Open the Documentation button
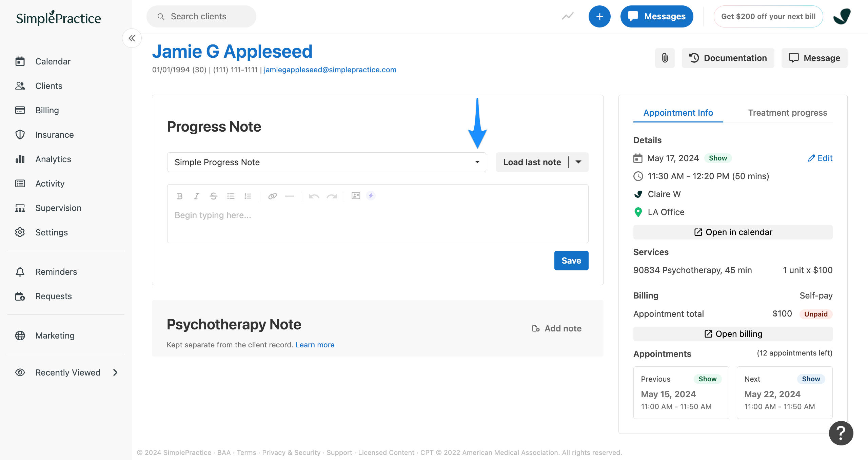This screenshot has height=460, width=868. 728,58
